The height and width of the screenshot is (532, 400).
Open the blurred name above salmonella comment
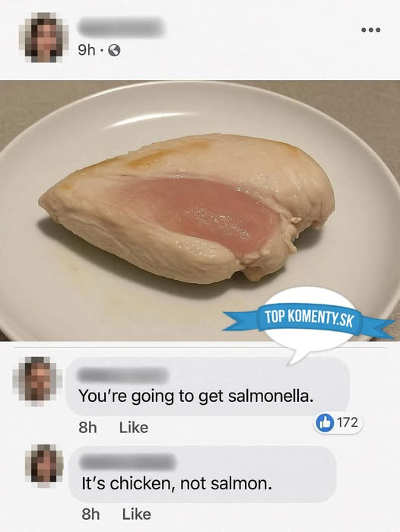[123, 375]
